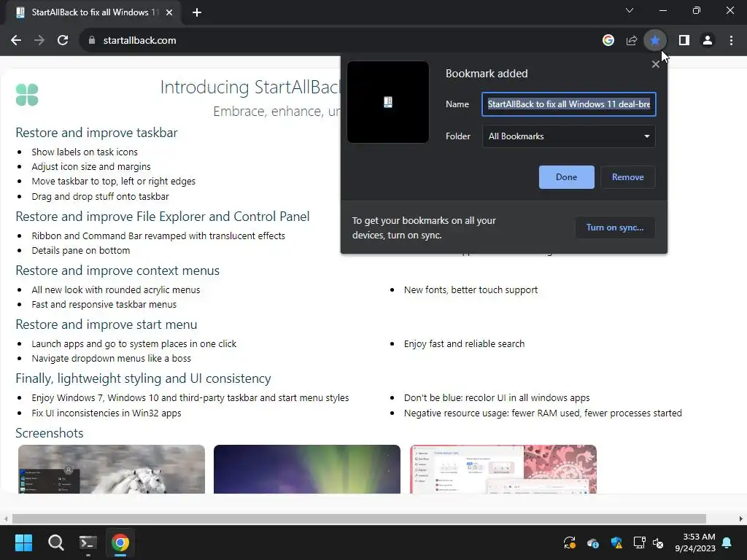Click 'Fix UI inconsistencies in Win32 apps'
The width and height of the screenshot is (747, 560).
coord(107,413)
